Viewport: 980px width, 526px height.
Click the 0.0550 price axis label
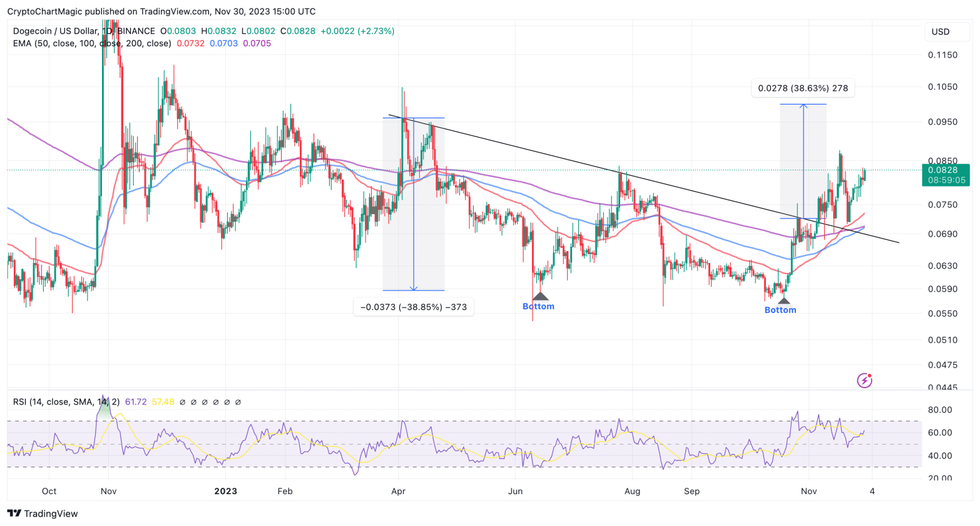942,313
